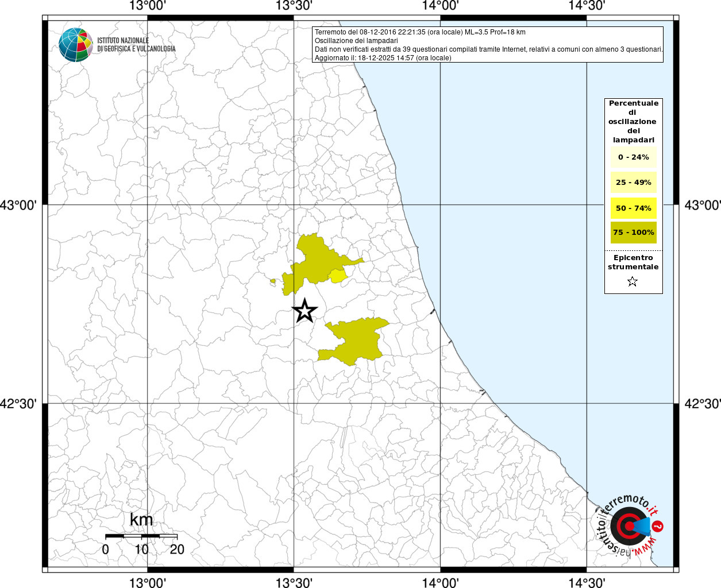
Task: Click the scale bar '10' label
Action: (x=141, y=550)
